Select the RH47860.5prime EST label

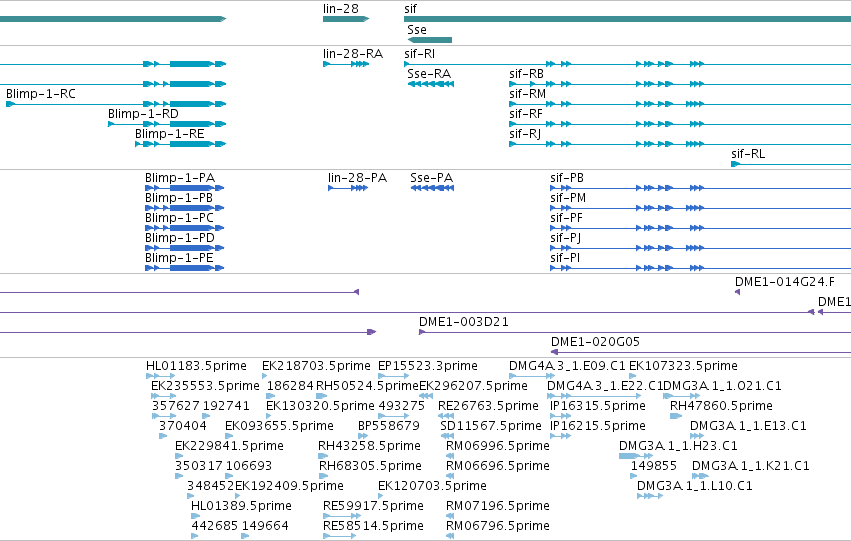click(721, 406)
